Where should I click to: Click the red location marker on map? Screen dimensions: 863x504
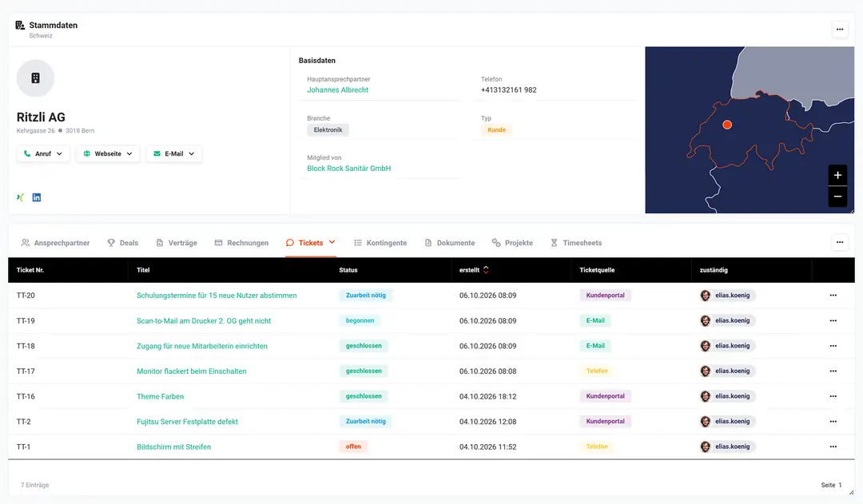(727, 125)
